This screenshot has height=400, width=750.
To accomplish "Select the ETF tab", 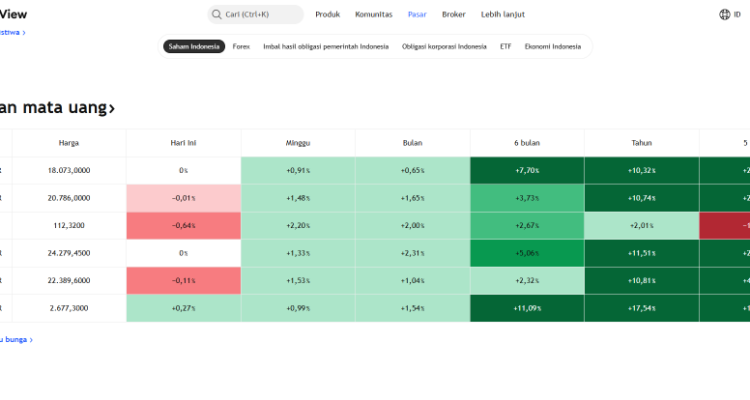I will tap(506, 46).
